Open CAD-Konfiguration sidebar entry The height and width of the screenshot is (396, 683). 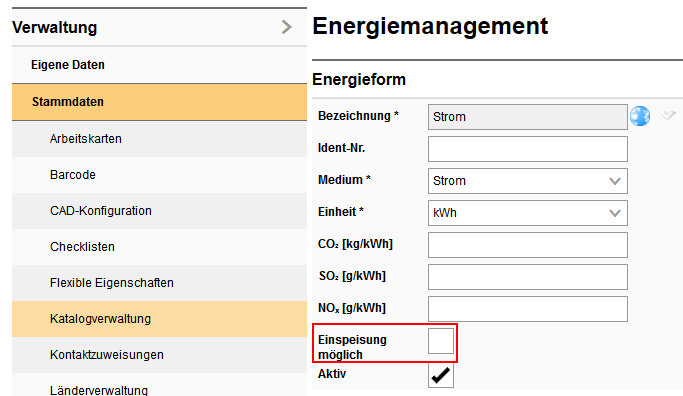click(159, 211)
